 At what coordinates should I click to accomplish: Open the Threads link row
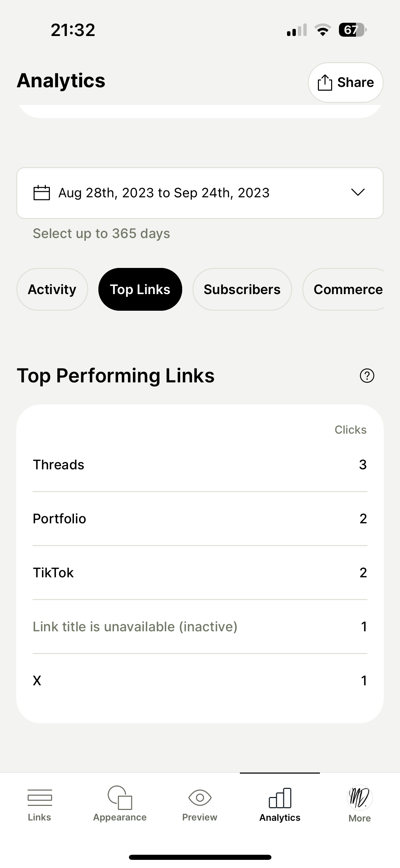[x=200, y=465]
